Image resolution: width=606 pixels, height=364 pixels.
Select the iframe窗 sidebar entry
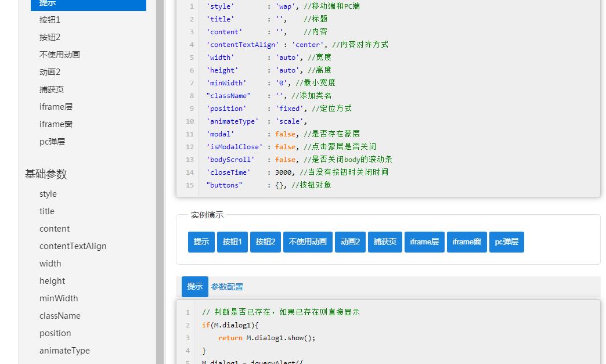pyautogui.click(x=56, y=124)
